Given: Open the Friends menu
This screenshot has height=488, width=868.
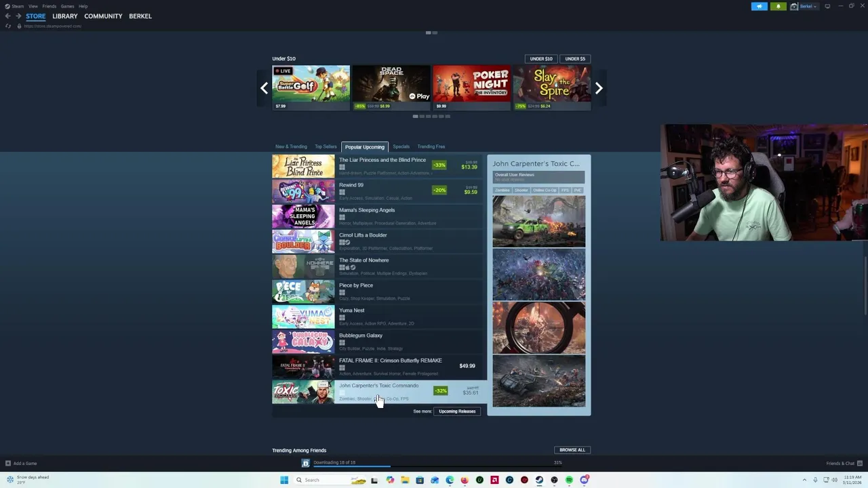Looking at the screenshot, I should click(49, 6).
